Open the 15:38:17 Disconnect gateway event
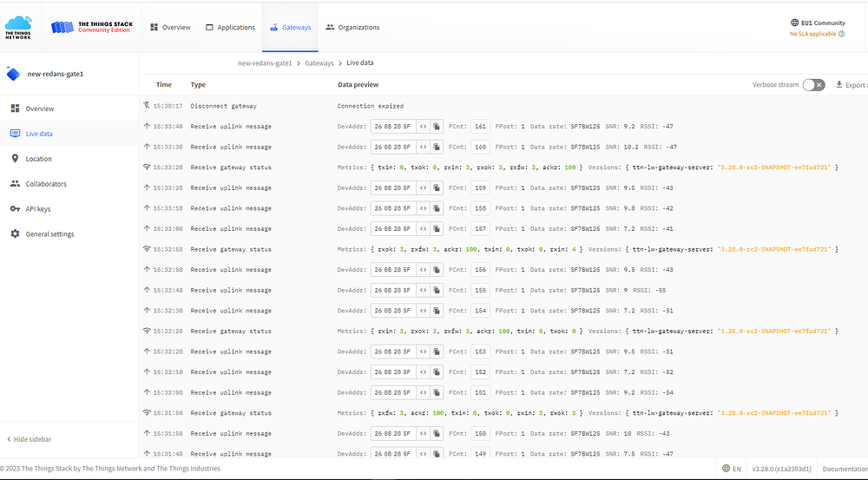This screenshot has width=868, height=480. (x=503, y=106)
